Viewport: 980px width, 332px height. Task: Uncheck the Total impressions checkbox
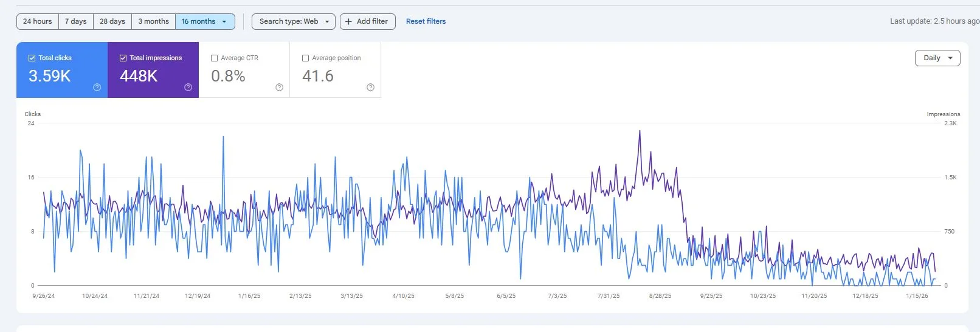click(x=123, y=58)
